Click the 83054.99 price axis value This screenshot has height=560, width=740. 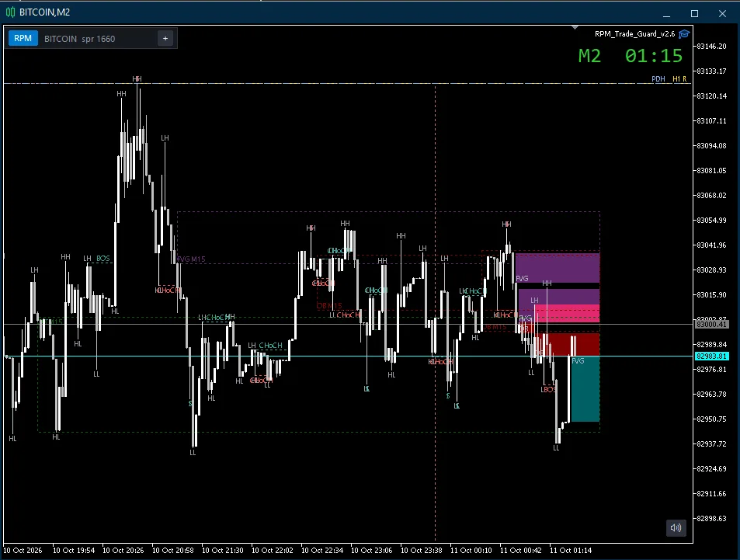(712, 220)
